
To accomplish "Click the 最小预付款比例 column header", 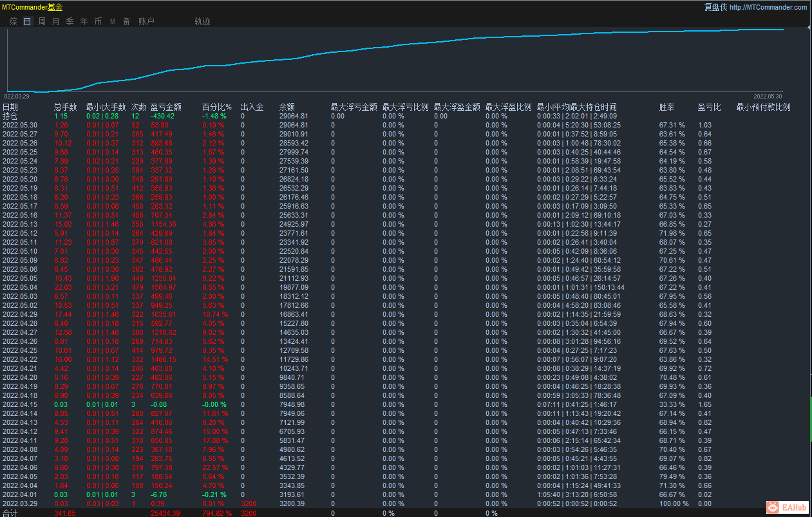I will (x=763, y=108).
